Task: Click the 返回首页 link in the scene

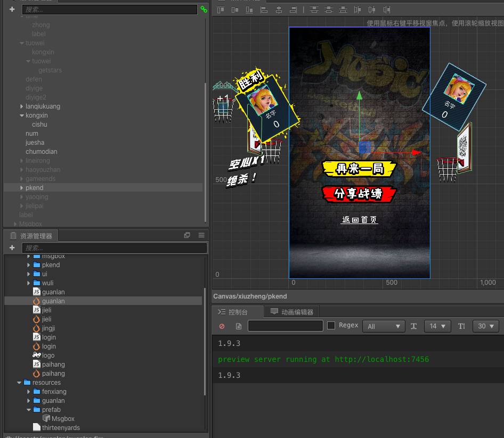Action: tap(360, 220)
